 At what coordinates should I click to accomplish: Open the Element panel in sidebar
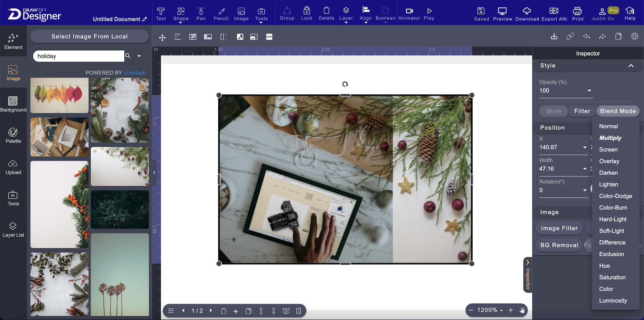[13, 42]
